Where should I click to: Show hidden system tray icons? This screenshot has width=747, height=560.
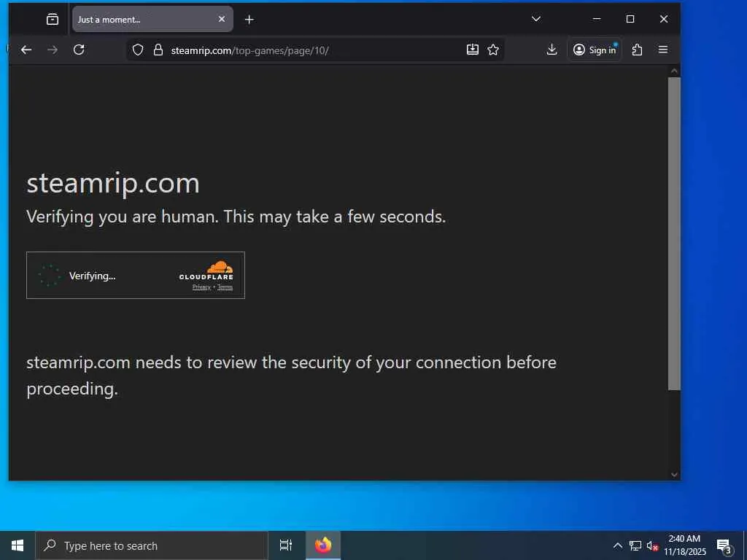click(x=617, y=545)
